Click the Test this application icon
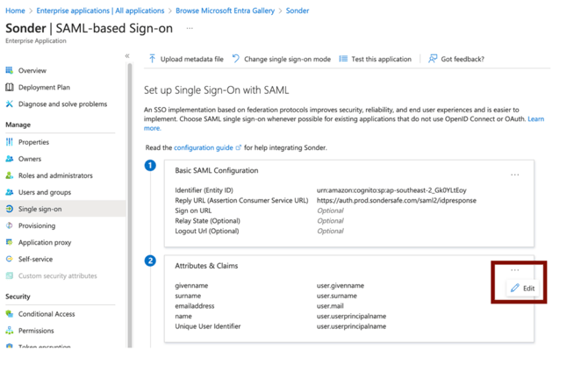Screen dimensions: 588x386 pos(343,59)
